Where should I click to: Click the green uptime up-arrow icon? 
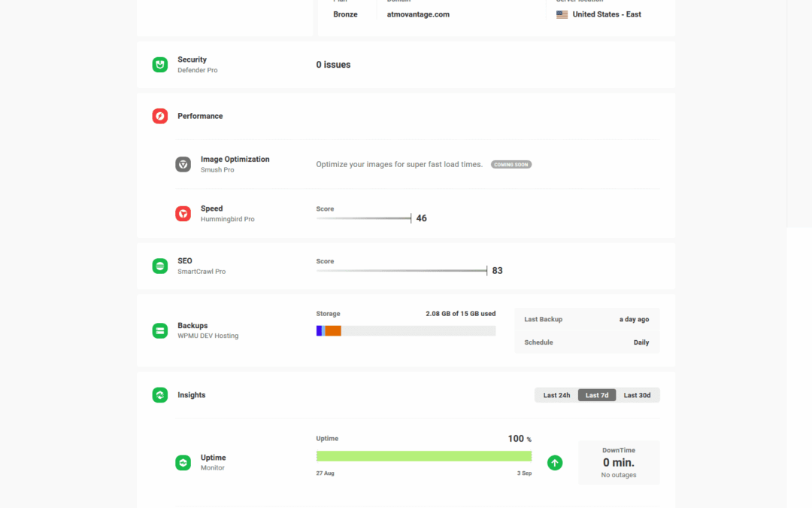click(x=555, y=463)
